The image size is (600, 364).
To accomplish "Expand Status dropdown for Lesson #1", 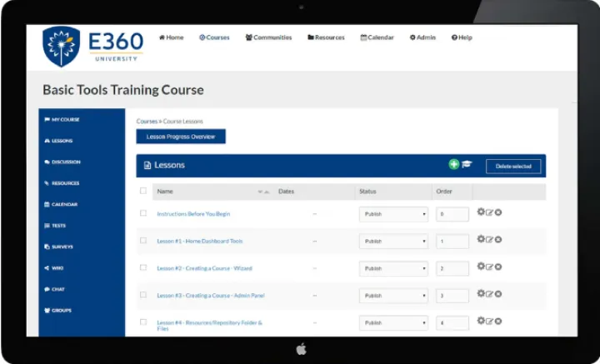I will click(393, 242).
